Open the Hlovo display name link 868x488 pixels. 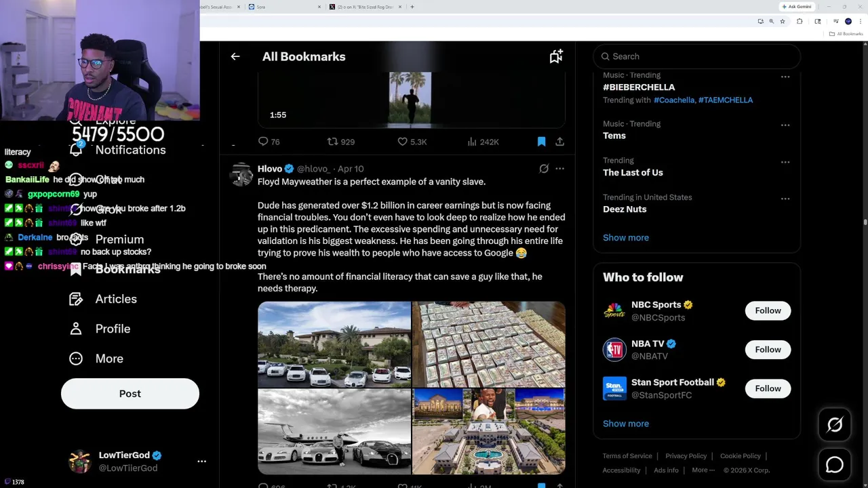[x=270, y=169]
